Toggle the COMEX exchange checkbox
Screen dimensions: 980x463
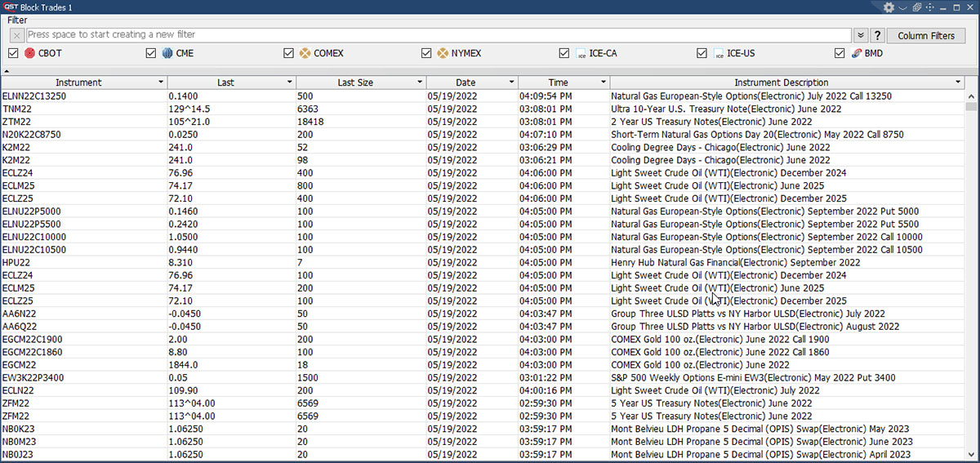click(x=288, y=54)
